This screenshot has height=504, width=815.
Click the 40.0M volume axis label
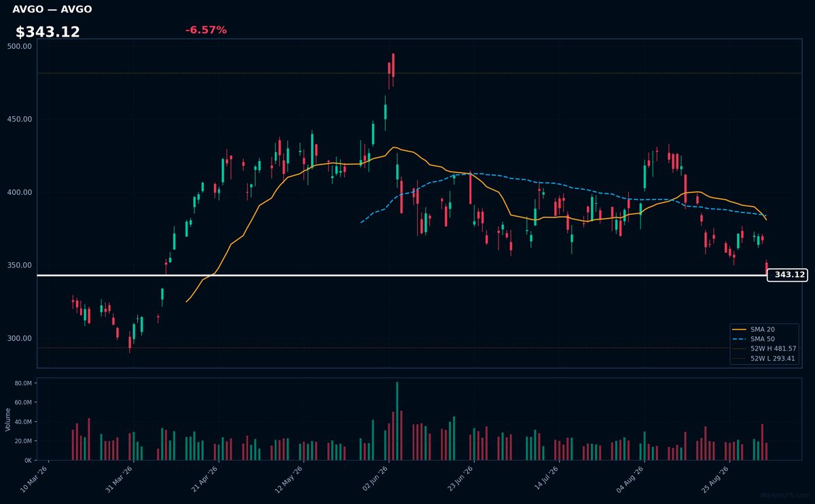(23, 422)
